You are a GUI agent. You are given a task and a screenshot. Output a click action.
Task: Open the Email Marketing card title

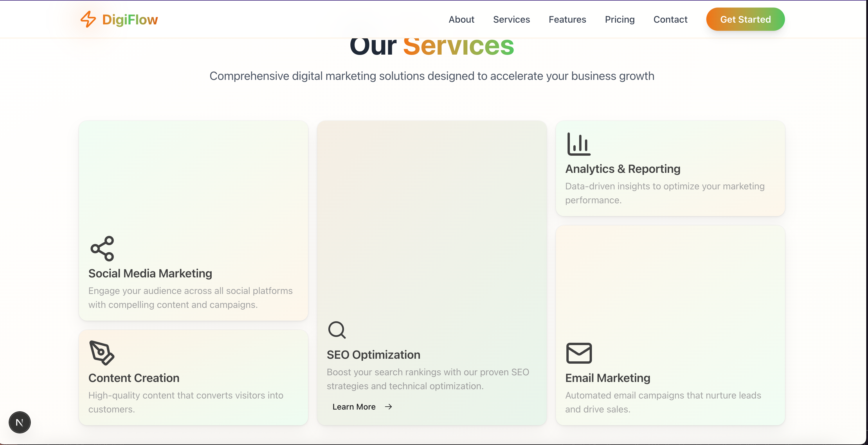point(608,378)
